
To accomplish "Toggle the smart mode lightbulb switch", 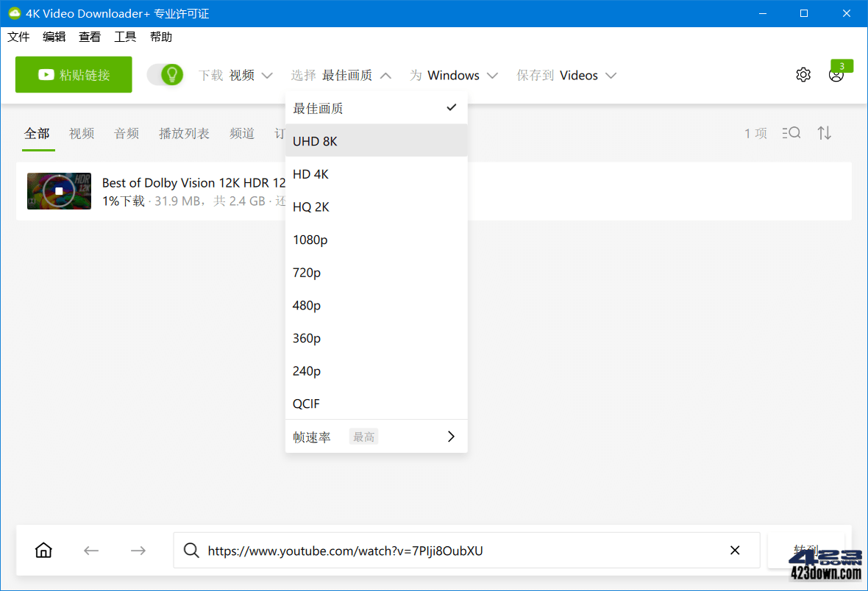I will (165, 74).
